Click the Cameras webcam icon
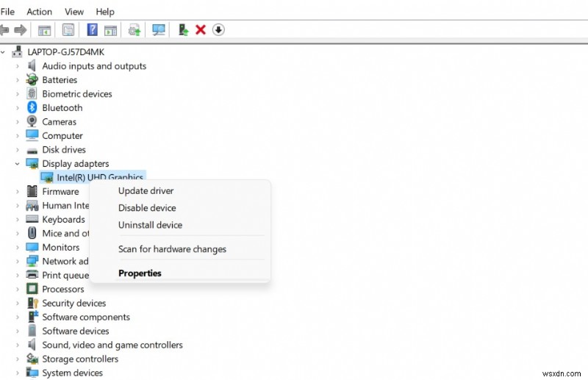Image resolution: width=588 pixels, height=380 pixels. coord(32,121)
